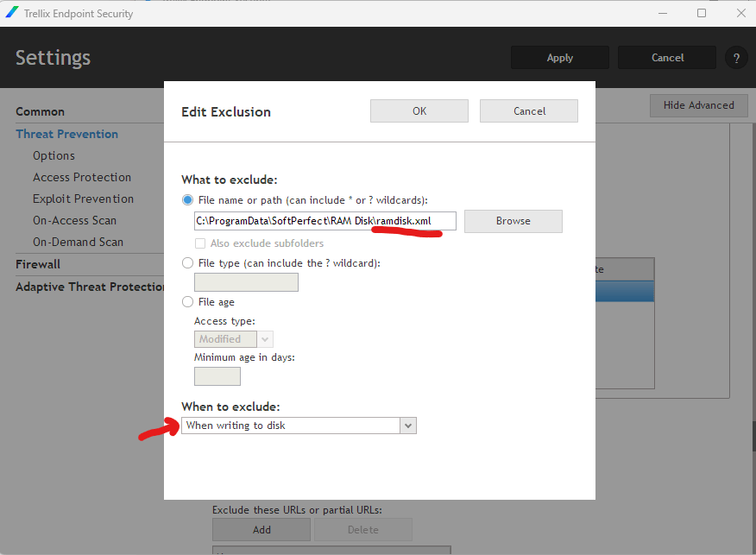The width and height of the screenshot is (756, 555).
Task: Select the File age radio button
Action: [x=187, y=302]
